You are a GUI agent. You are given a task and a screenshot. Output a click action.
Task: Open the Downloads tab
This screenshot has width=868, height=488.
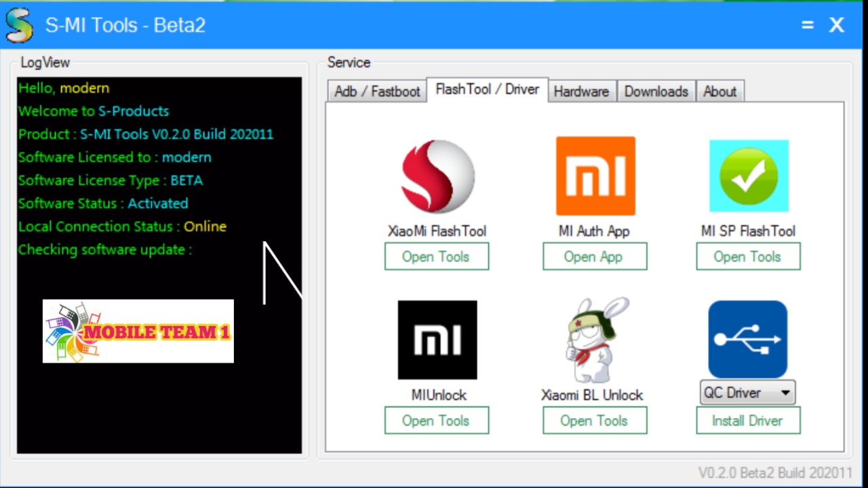coord(655,91)
